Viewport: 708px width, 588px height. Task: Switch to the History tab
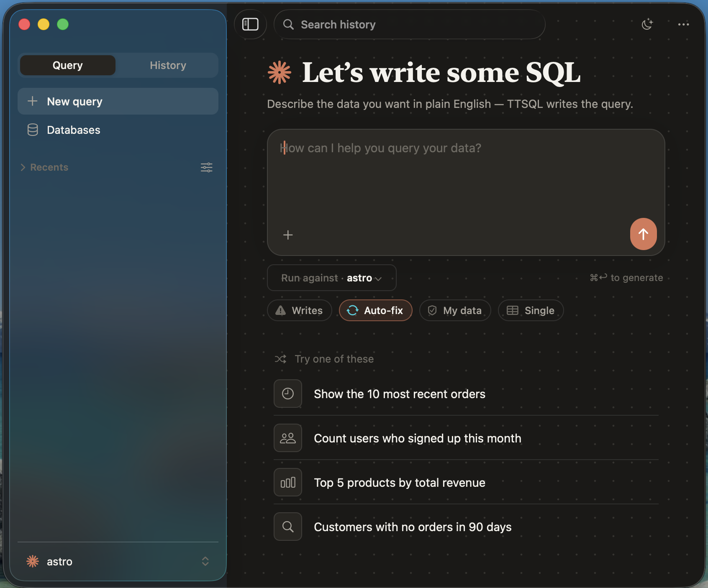(168, 65)
